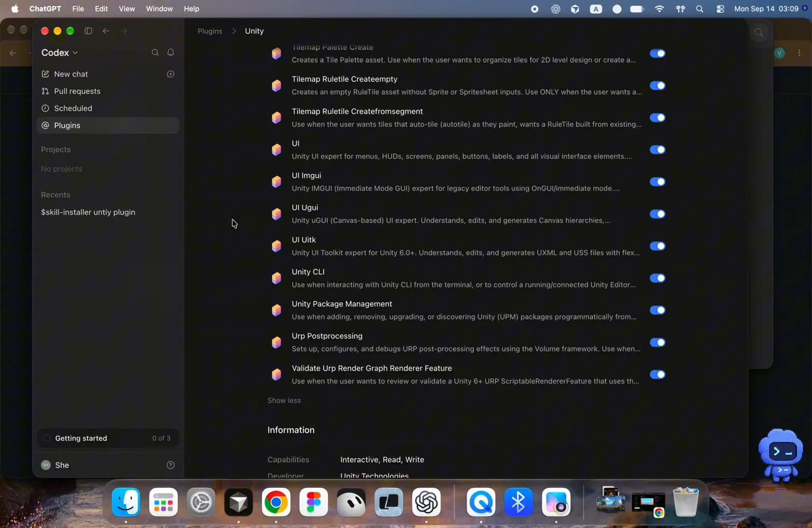This screenshot has width=812, height=528.
Task: Open the Window menu
Action: coord(159,9)
